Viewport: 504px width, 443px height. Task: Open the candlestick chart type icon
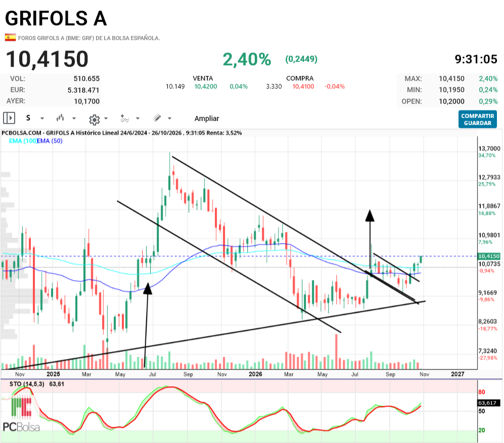coord(60,118)
